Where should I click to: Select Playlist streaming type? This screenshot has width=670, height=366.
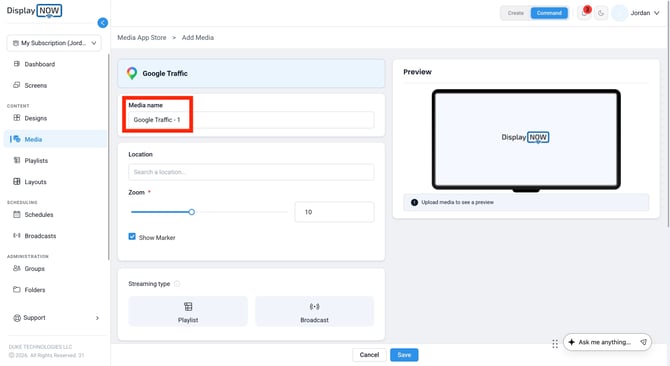pyautogui.click(x=188, y=311)
